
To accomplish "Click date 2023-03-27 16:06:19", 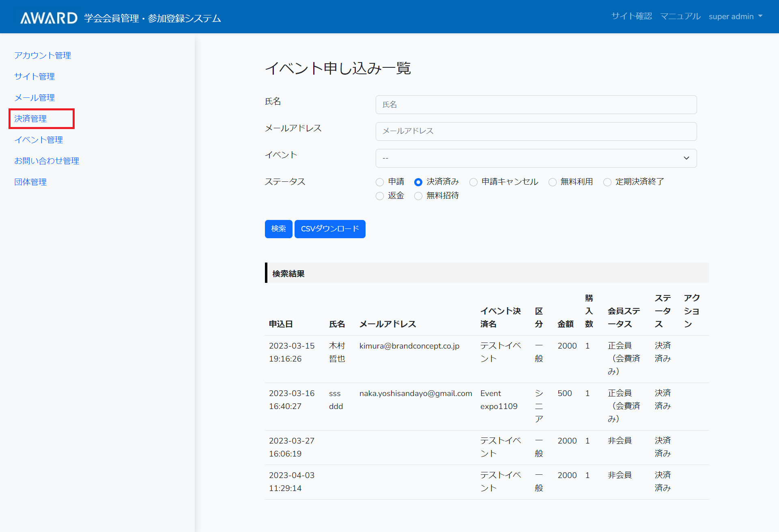I will pyautogui.click(x=292, y=447).
